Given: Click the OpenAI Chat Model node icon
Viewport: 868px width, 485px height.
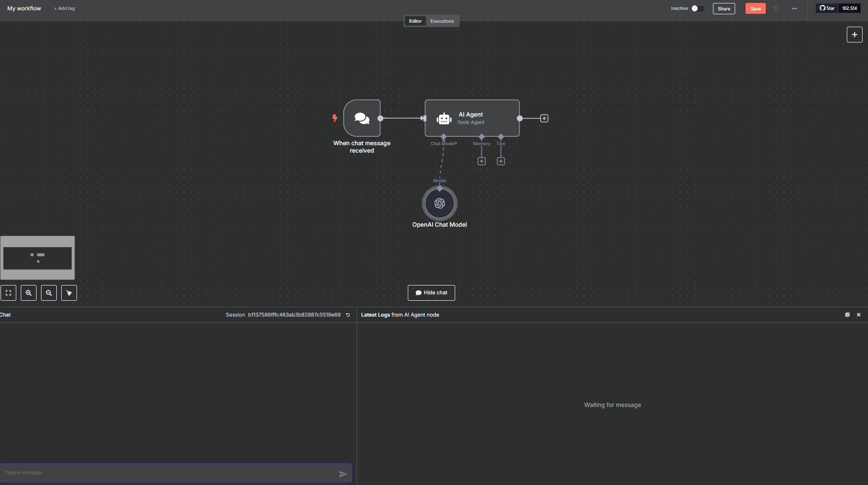Looking at the screenshot, I should click(439, 203).
